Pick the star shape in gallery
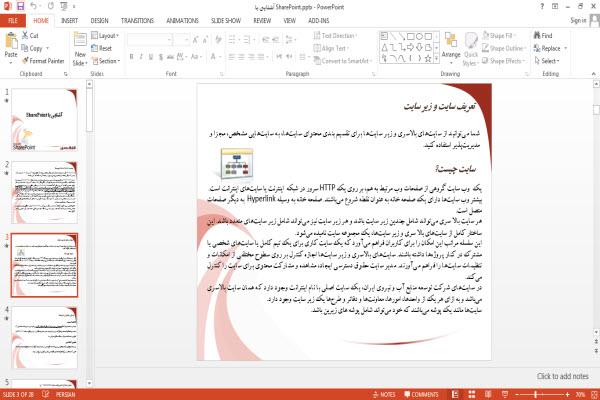Viewport: 600px width, 400px height. pyautogui.click(x=428, y=58)
